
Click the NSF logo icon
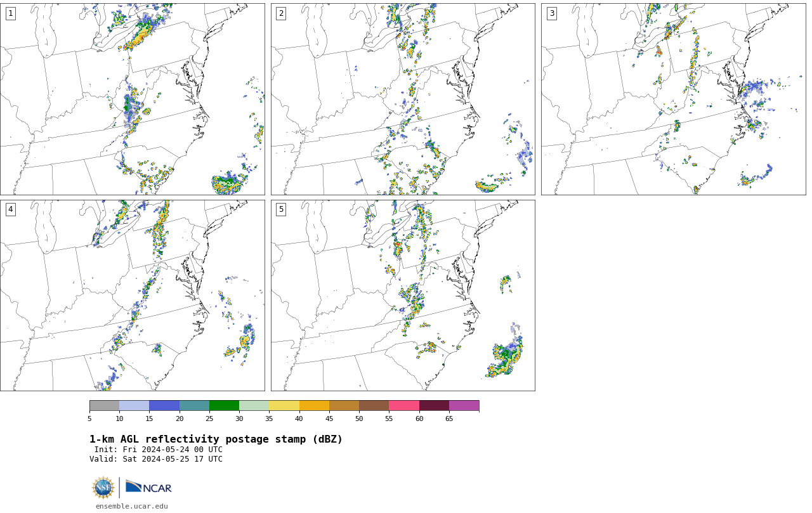pos(103,488)
